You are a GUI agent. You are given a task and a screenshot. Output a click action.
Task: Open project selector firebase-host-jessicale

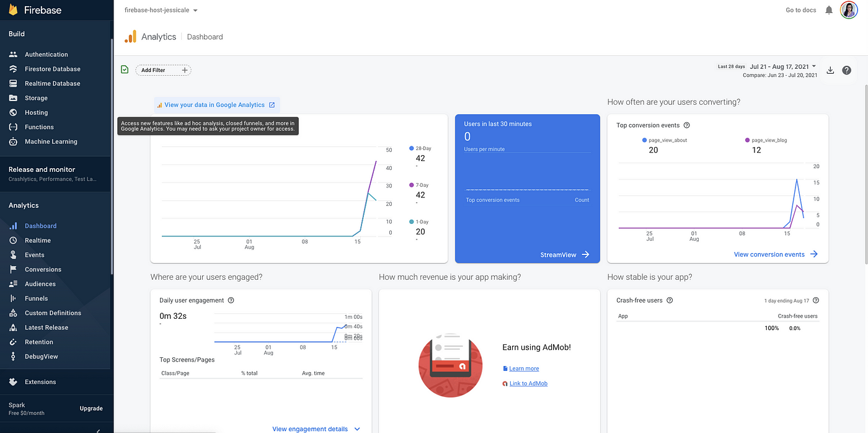click(161, 11)
